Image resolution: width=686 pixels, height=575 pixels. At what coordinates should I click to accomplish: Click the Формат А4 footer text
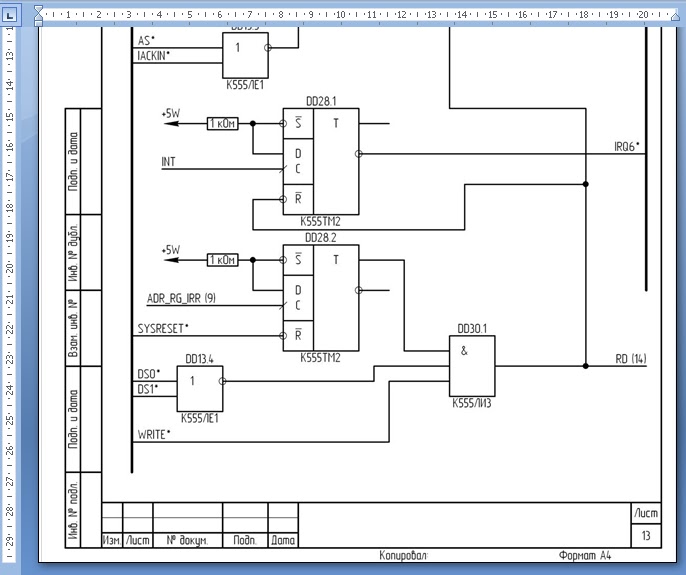point(584,555)
